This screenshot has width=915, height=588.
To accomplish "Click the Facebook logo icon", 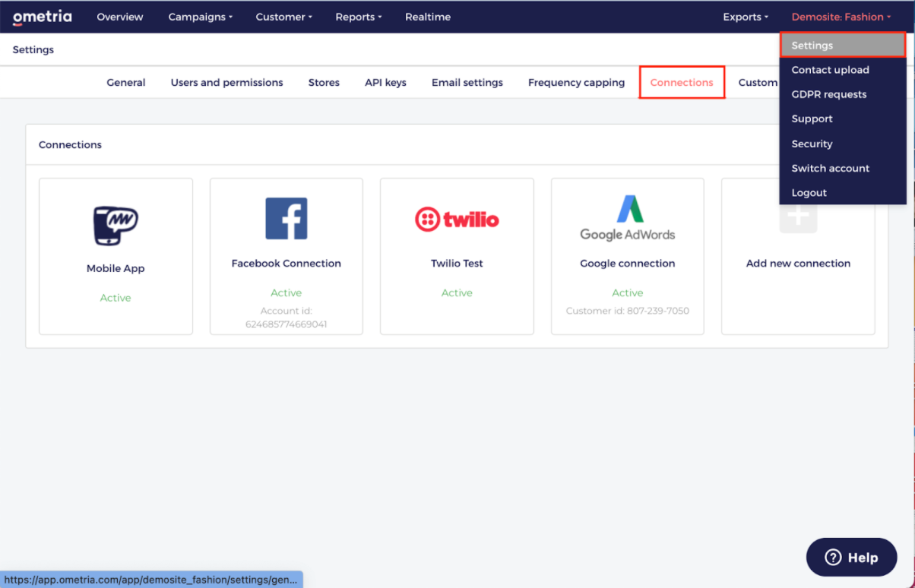I will (x=286, y=219).
